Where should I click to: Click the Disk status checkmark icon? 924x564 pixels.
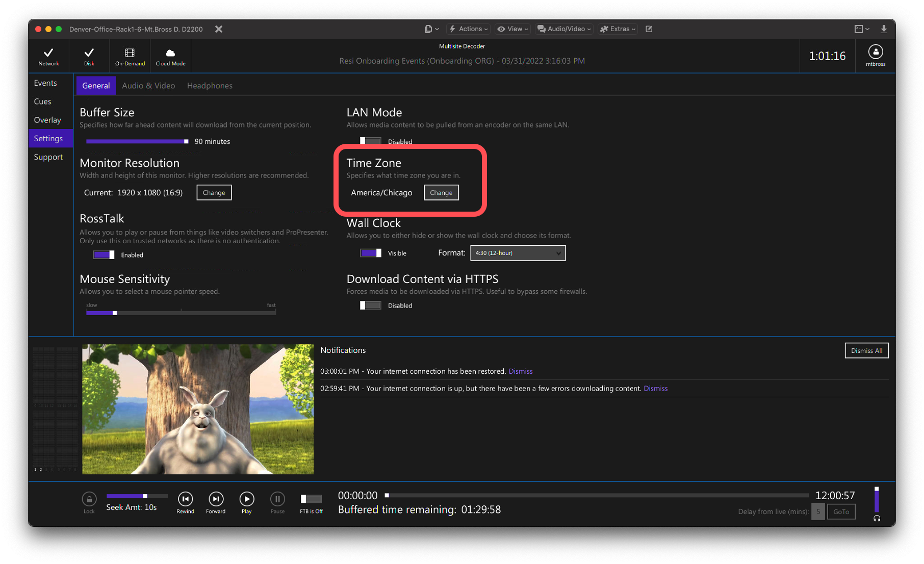pos(89,53)
